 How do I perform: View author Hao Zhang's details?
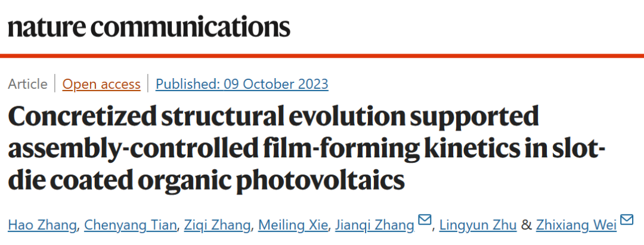pyautogui.click(x=42, y=225)
